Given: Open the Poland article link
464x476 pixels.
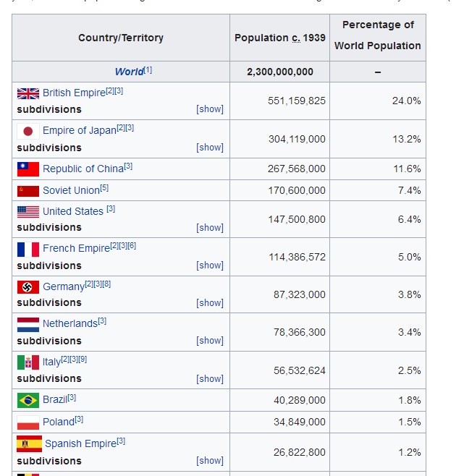Looking at the screenshot, I should click(x=58, y=422).
